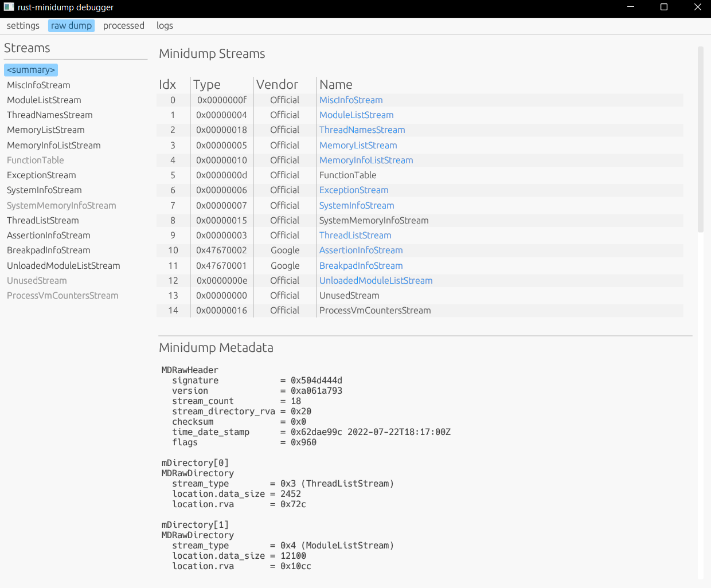Follow the MemoryInfoListStream link in the table

tap(366, 160)
